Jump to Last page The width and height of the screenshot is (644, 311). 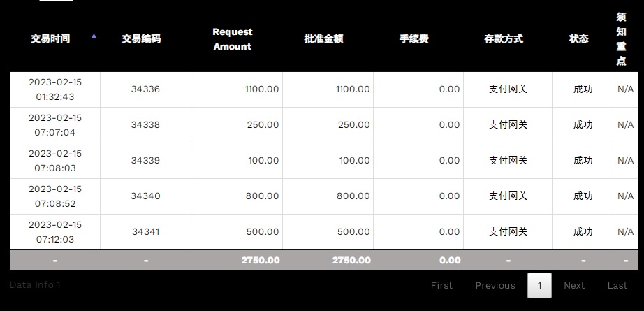[x=617, y=285]
